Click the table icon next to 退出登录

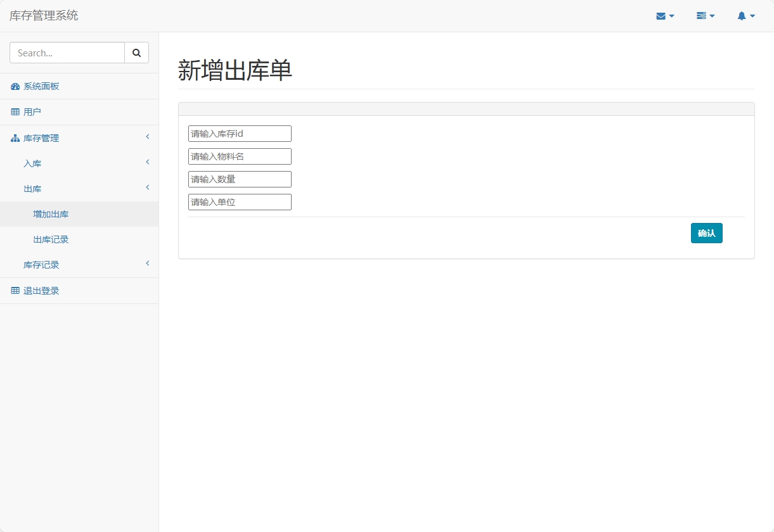tap(14, 290)
